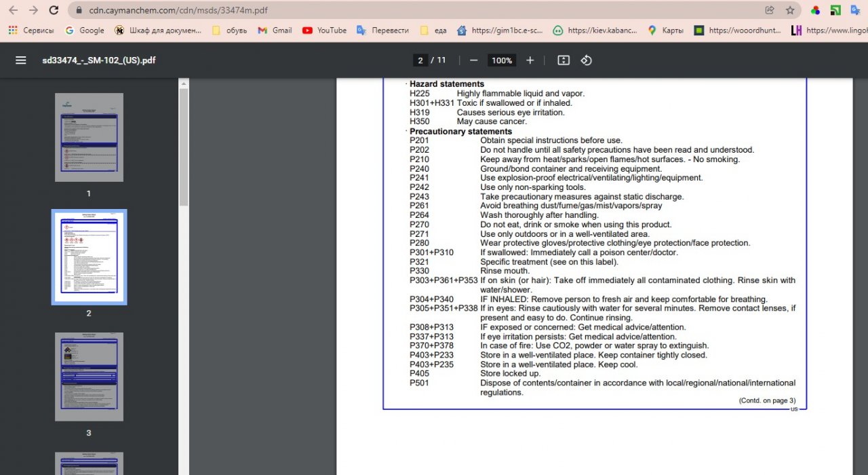Image resolution: width=868 pixels, height=475 pixels.
Task: Rotate the PDF counterclockwise
Action: click(x=587, y=60)
